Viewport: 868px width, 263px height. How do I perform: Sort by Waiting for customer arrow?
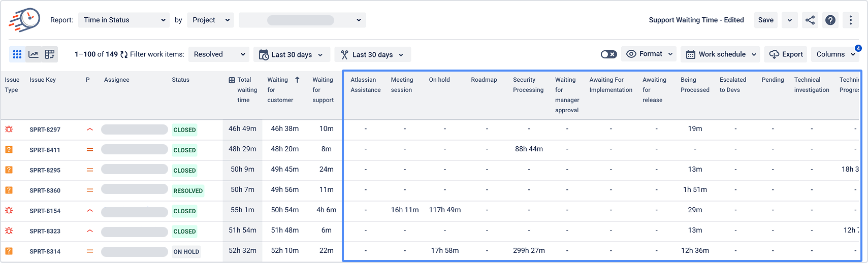click(x=297, y=80)
